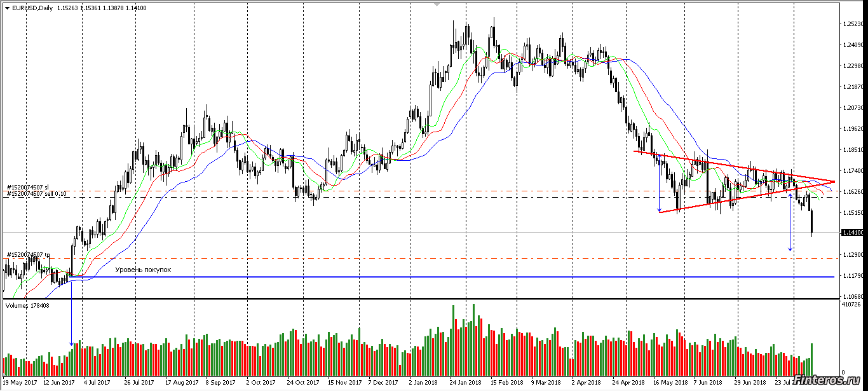Select the take profit label #1520074507 tp
Screen dimensions: 868x391
tap(28, 255)
